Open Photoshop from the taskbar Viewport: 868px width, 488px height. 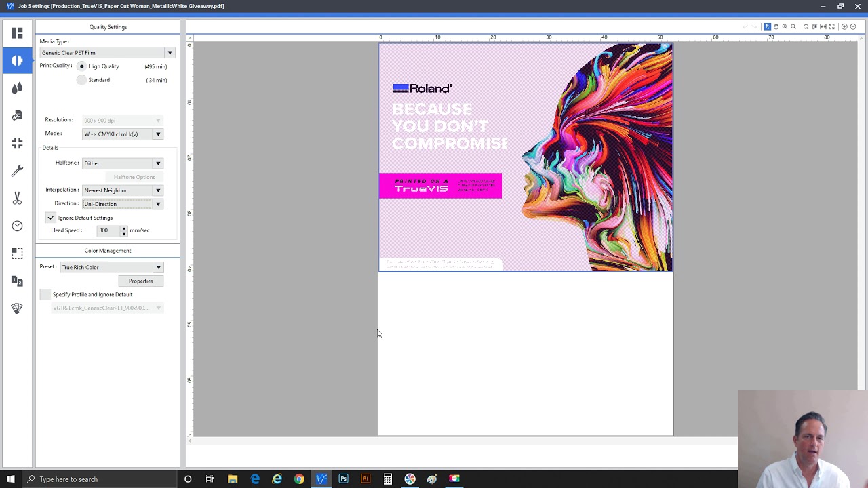[343, 479]
